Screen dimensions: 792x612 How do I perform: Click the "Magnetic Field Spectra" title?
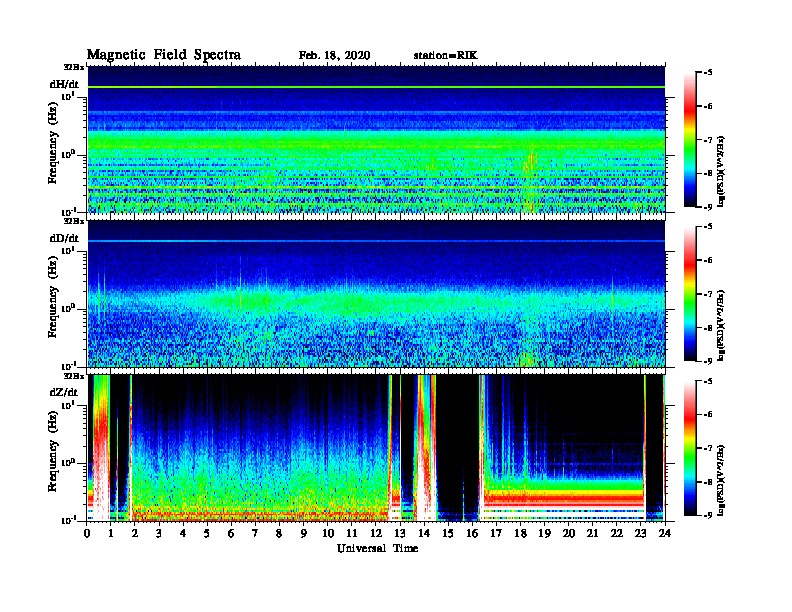coord(164,55)
